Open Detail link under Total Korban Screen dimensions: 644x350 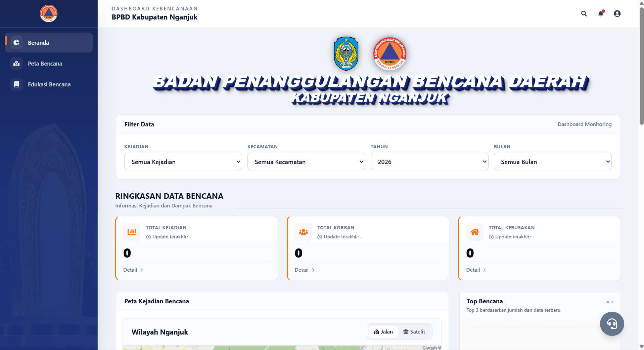coord(305,270)
